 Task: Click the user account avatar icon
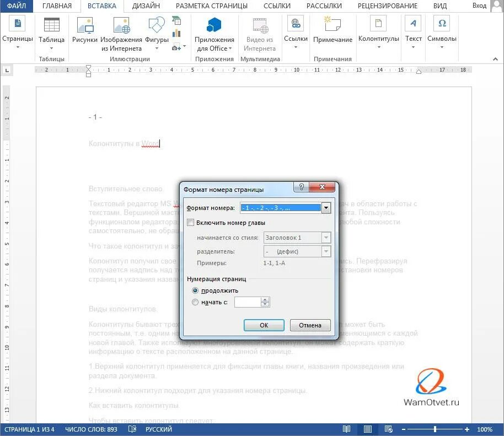[x=497, y=6]
